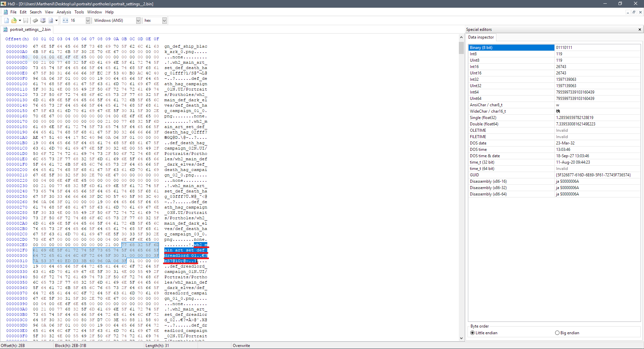Select the UInt16 inspector row

click(x=554, y=73)
